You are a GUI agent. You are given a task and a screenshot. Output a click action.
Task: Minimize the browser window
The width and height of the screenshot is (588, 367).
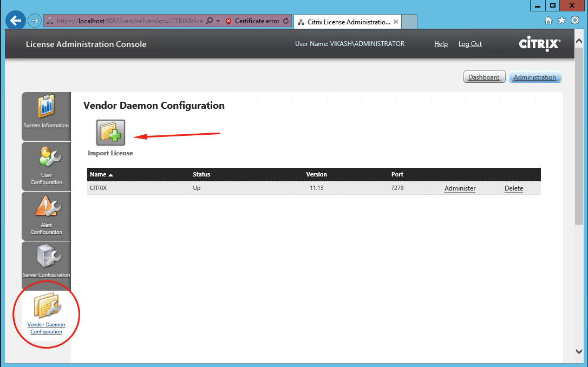pos(537,5)
